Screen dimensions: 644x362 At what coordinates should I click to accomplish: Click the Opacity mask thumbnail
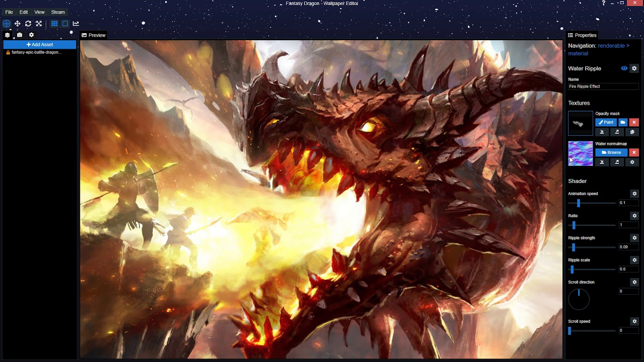[x=581, y=123]
